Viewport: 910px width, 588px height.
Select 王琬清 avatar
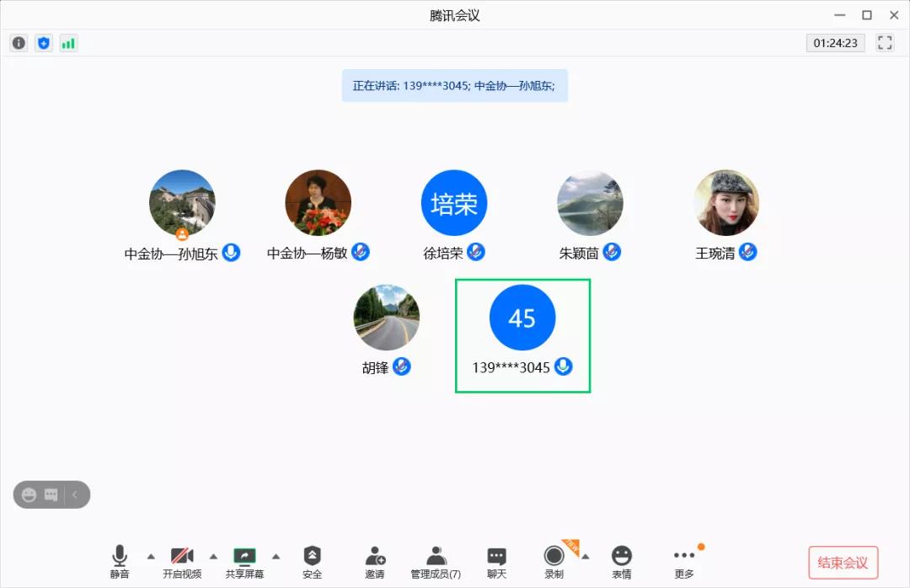tap(726, 202)
